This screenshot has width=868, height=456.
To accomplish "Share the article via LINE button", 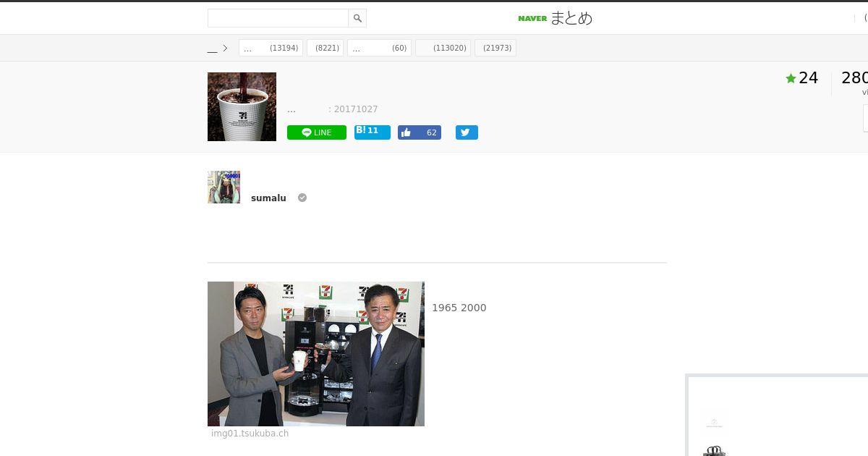I will click(x=317, y=132).
